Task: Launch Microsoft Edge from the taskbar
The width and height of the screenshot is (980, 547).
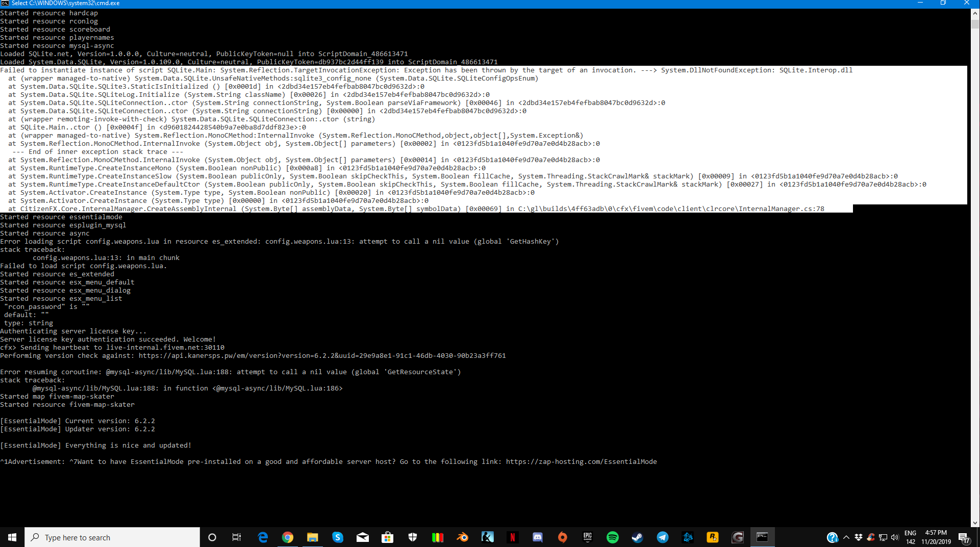Action: click(x=263, y=537)
